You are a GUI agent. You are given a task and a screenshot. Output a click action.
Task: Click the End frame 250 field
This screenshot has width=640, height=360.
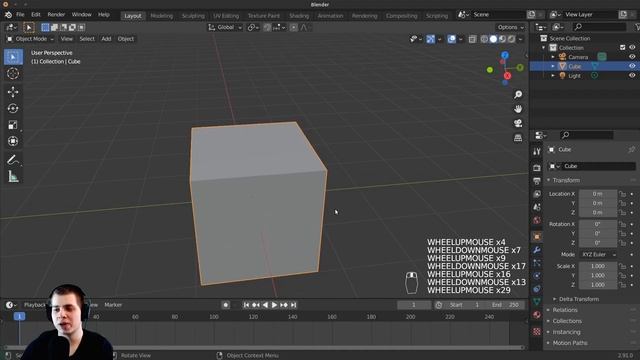506,305
